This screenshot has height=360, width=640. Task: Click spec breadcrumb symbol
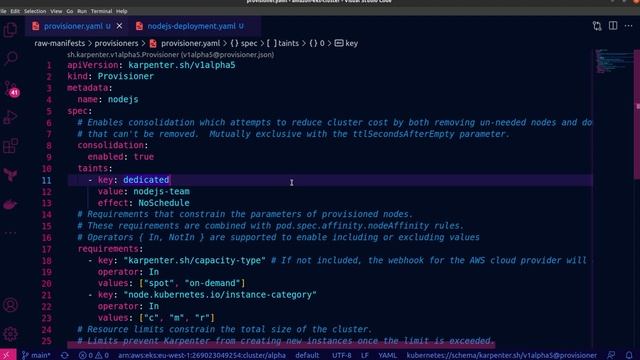[x=244, y=43]
